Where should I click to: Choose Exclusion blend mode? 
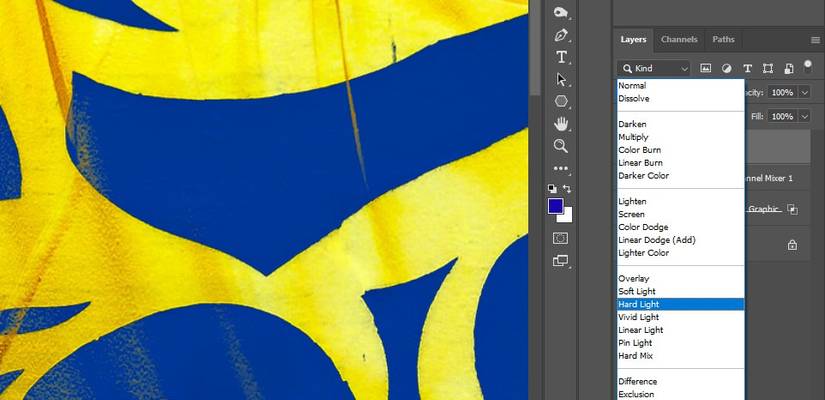click(681, 394)
